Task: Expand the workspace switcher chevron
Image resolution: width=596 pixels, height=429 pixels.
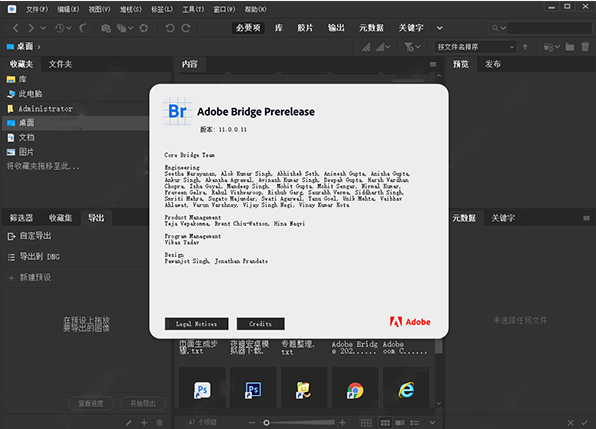Action: click(x=439, y=28)
